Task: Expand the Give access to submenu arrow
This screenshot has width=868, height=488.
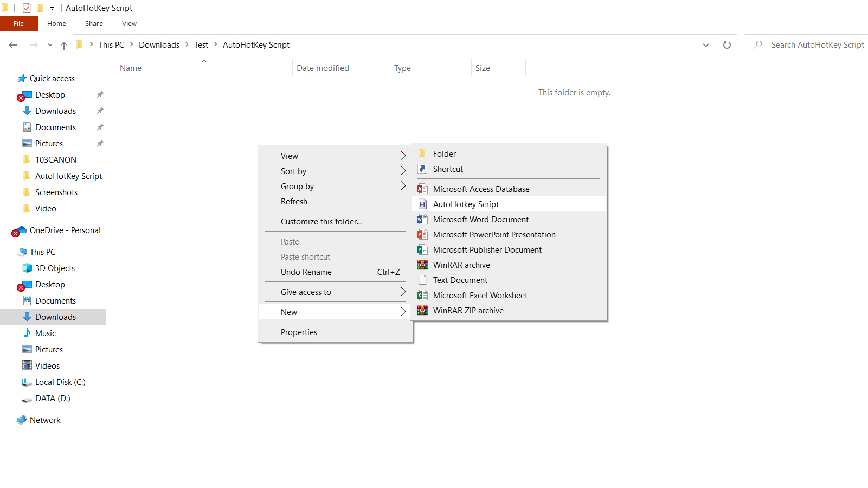Action: (403, 292)
